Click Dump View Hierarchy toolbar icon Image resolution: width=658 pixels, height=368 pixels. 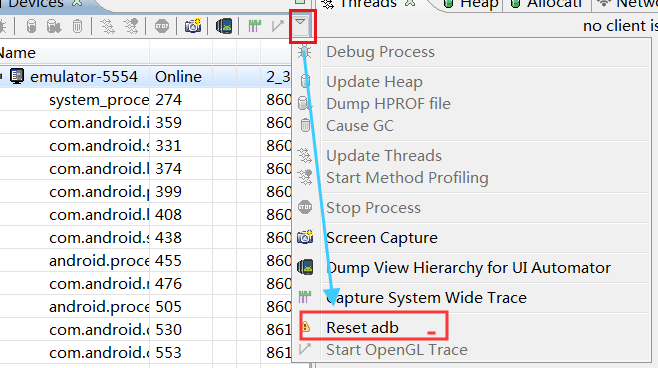tap(224, 26)
